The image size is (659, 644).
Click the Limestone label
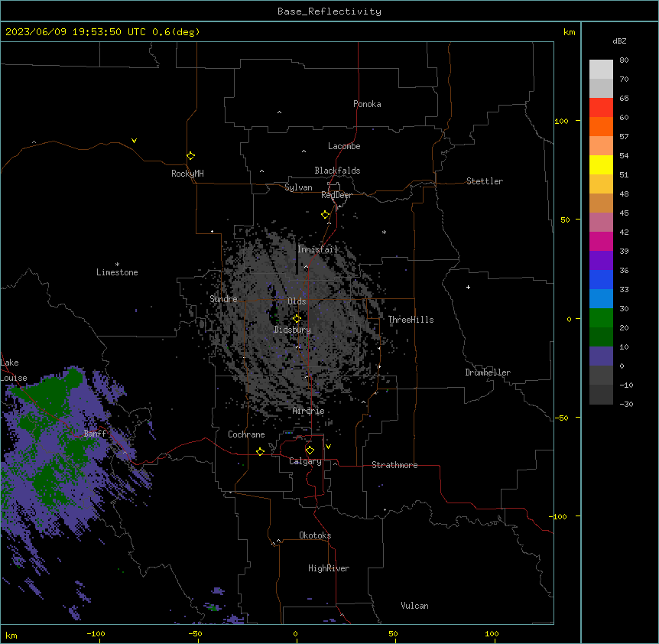pos(117,272)
